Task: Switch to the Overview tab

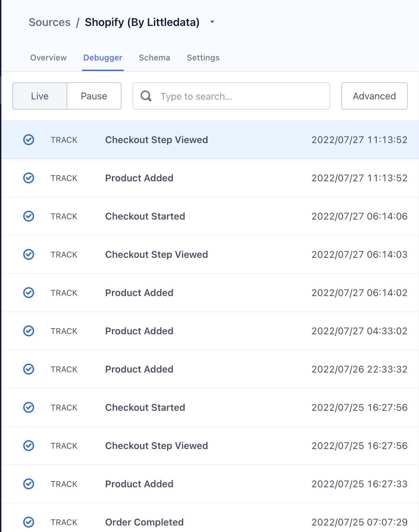Action: [x=48, y=58]
